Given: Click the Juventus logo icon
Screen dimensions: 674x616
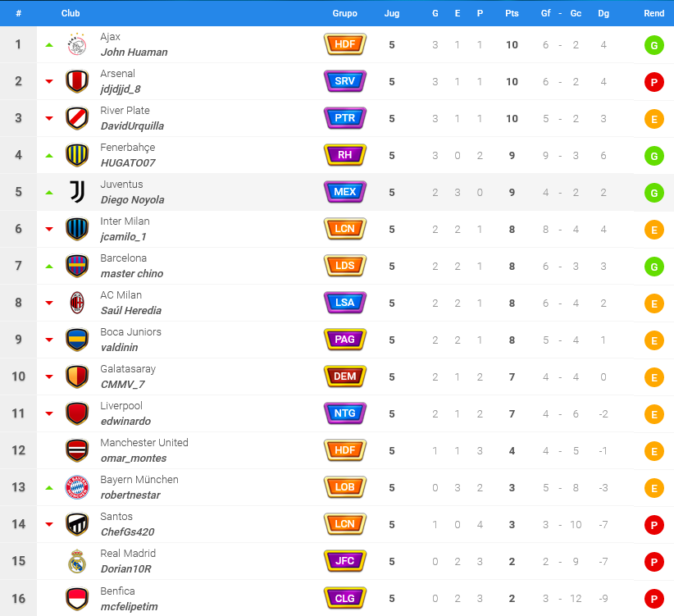Looking at the screenshot, I should coord(77,192).
